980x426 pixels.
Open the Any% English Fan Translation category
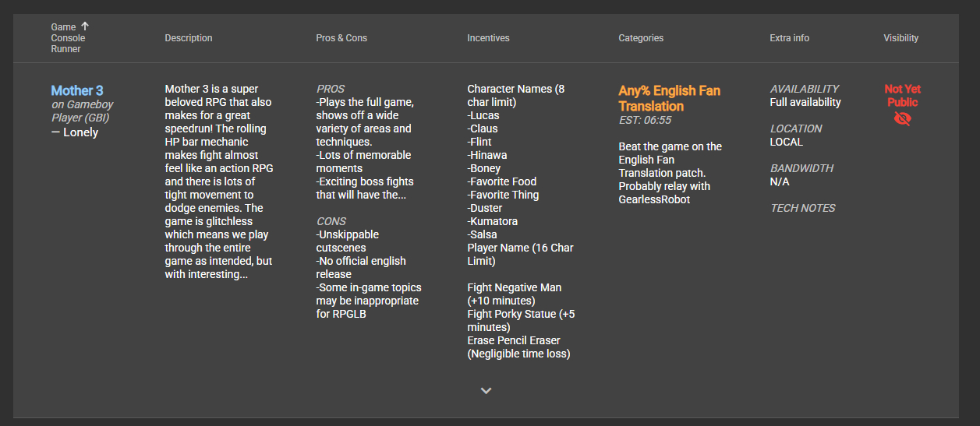pos(669,98)
